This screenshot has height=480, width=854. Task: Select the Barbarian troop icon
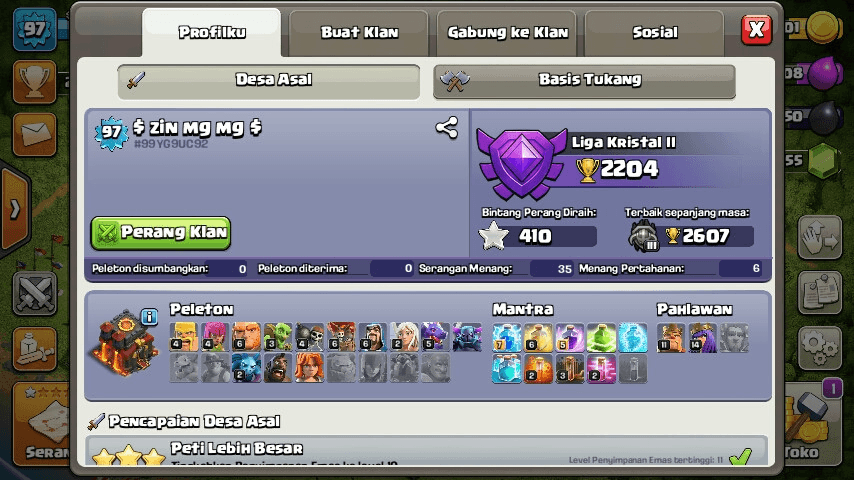pos(184,336)
